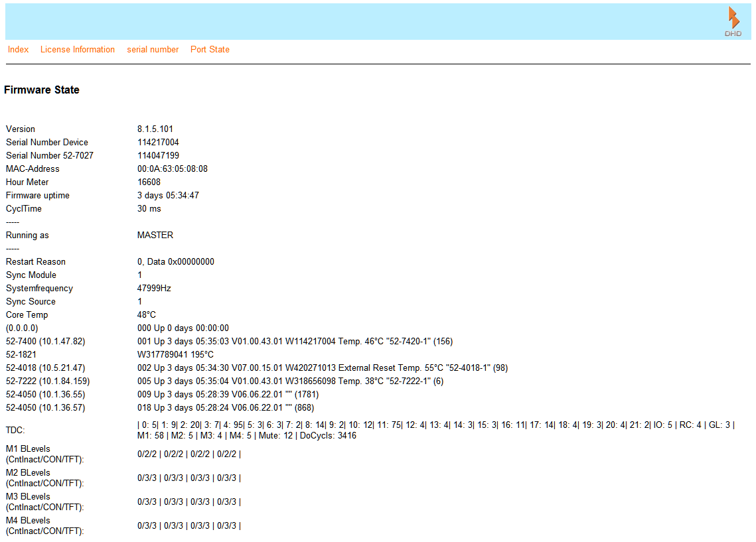The image size is (756, 542).
Task: Open the Port State page
Action: (210, 49)
